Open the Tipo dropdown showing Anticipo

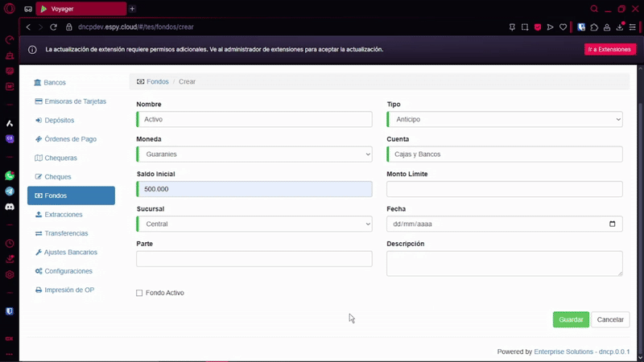coord(504,119)
